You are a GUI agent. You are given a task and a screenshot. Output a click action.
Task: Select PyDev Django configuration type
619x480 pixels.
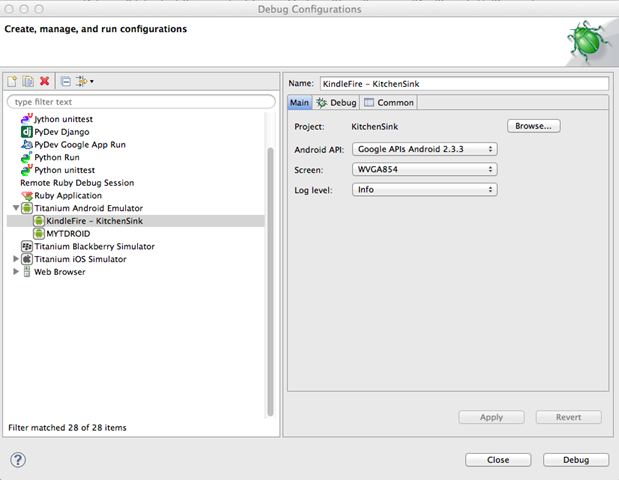61,131
